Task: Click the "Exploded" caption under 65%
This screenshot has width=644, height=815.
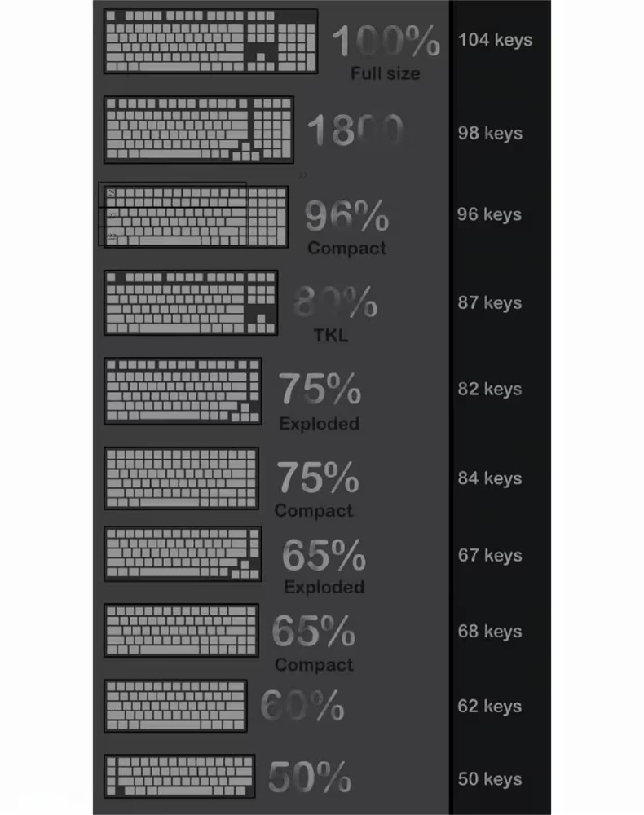Action: [324, 587]
